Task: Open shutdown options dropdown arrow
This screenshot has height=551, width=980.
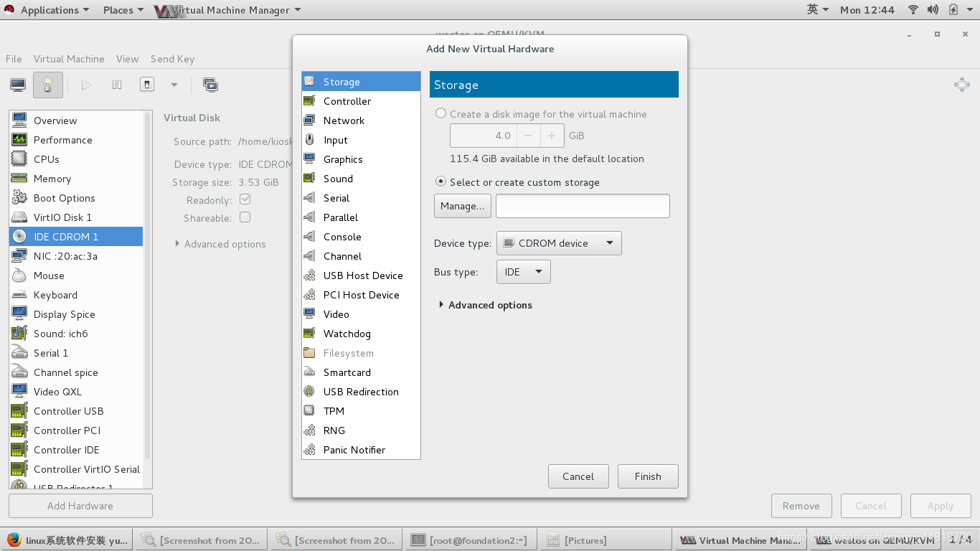Action: click(174, 85)
